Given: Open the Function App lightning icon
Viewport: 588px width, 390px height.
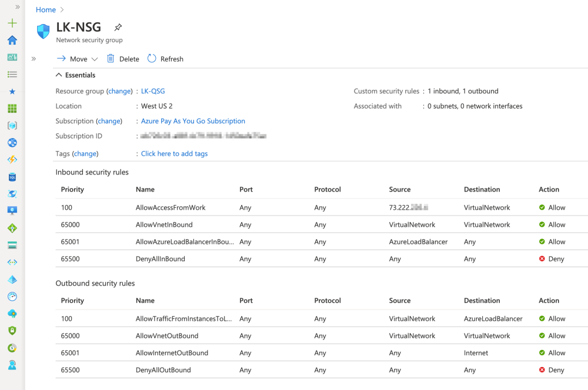Looking at the screenshot, I should click(12, 160).
